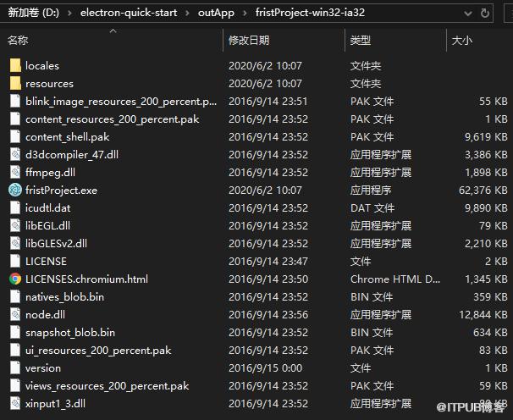513x420 pixels.
Task: Select the file name xinput1_3.dll
Action: click(55, 403)
